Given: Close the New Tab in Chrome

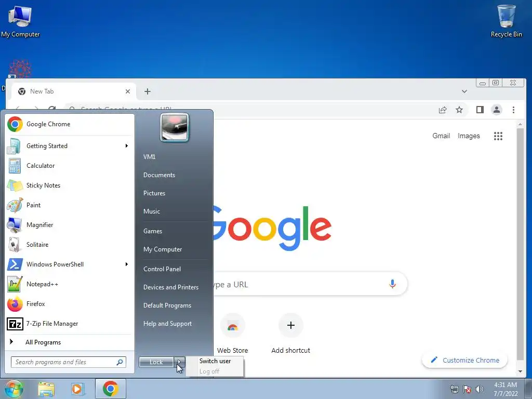Looking at the screenshot, I should [x=128, y=91].
